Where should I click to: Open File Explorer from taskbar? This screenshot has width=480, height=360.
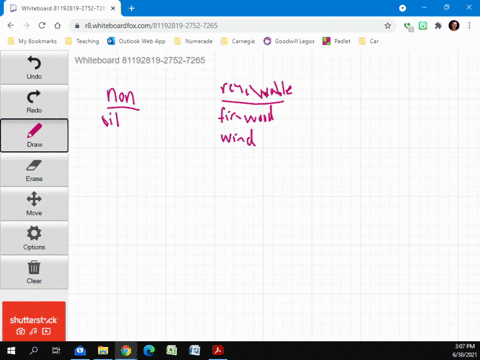(x=103, y=351)
